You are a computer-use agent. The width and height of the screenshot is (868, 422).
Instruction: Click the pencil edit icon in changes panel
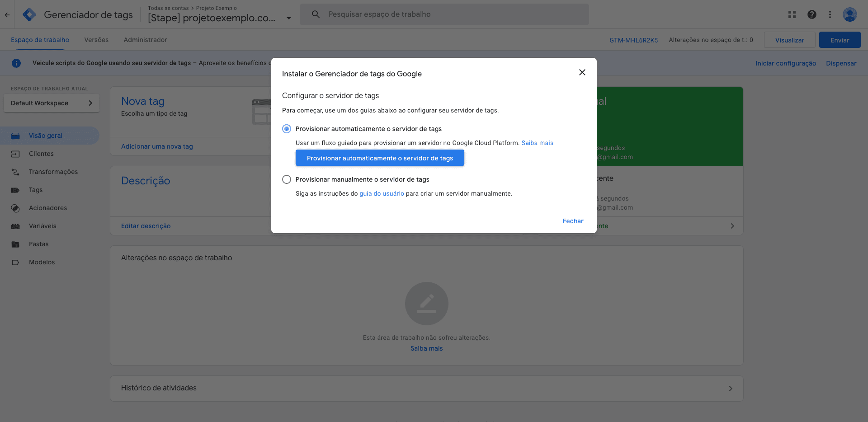[x=427, y=304]
